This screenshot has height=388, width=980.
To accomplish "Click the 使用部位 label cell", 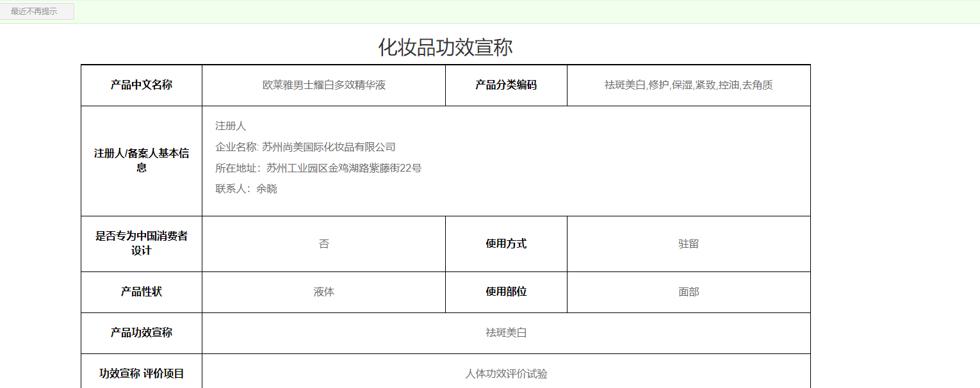I will click(x=506, y=292).
